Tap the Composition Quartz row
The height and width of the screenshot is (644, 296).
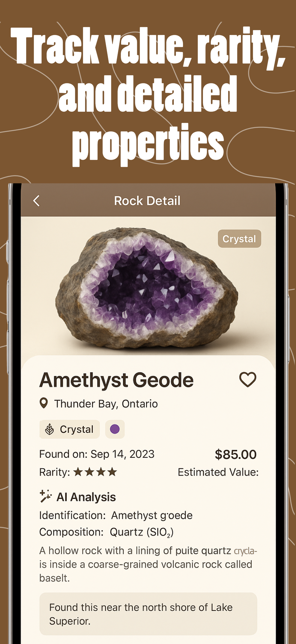(x=107, y=532)
